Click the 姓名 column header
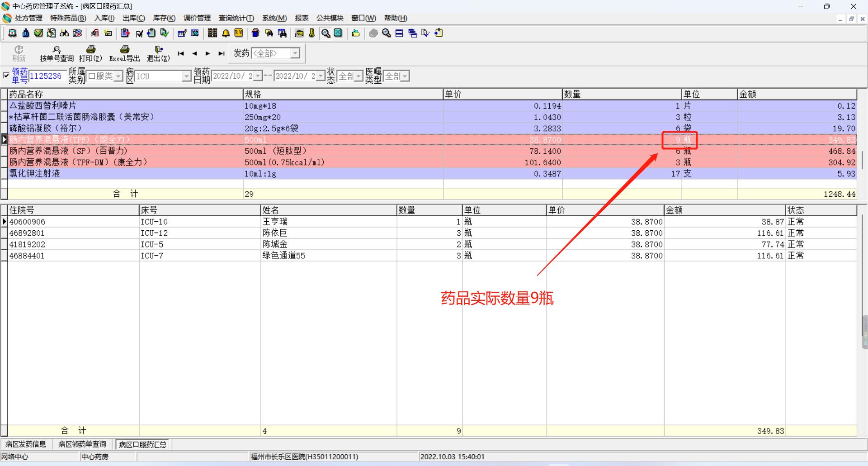The height and width of the screenshot is (466, 868). [x=329, y=210]
